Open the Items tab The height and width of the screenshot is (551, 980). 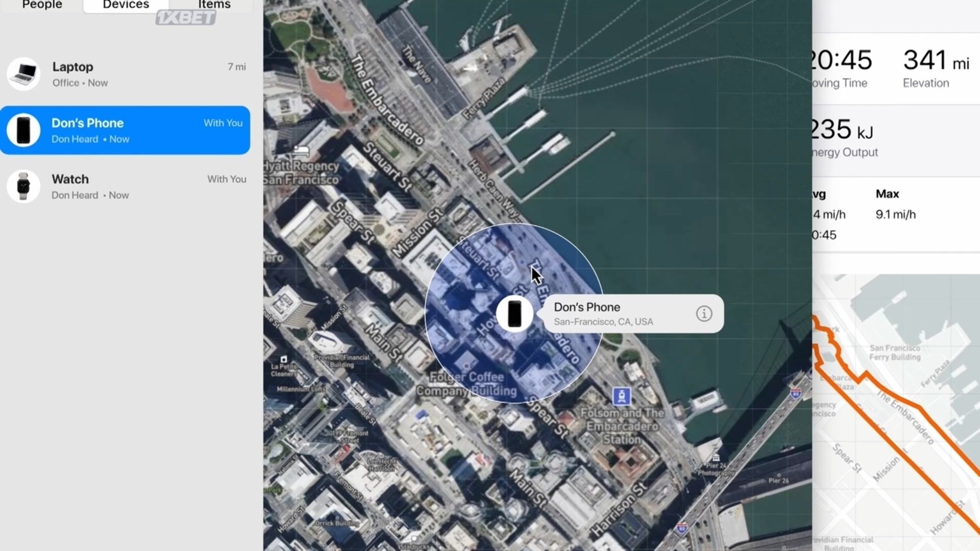[x=214, y=5]
